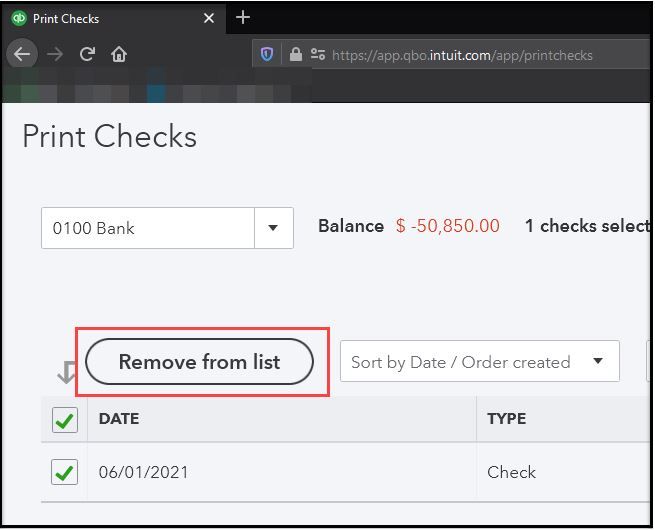Click the 0100 Bank account field
Image resolution: width=655 pixels, height=530 pixels.
point(148,228)
